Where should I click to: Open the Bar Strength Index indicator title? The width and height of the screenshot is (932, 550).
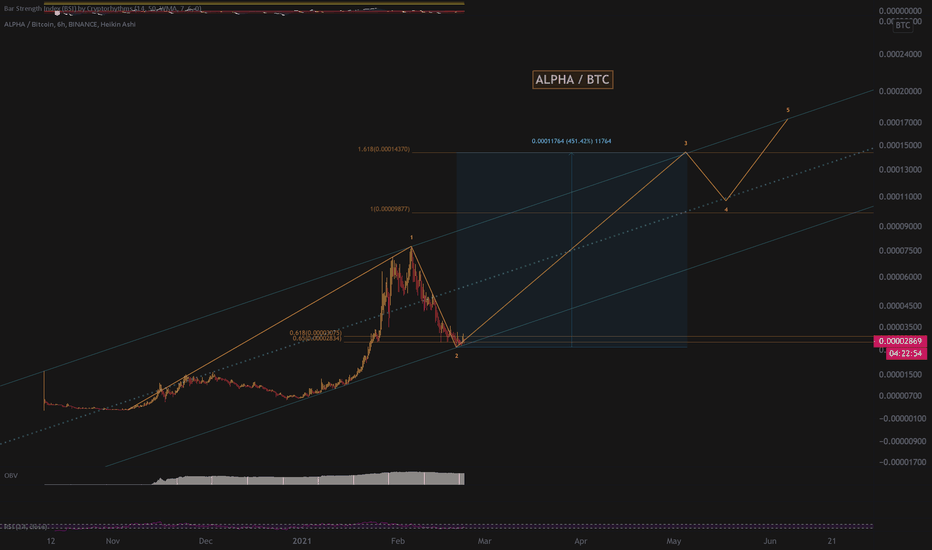(x=102, y=8)
